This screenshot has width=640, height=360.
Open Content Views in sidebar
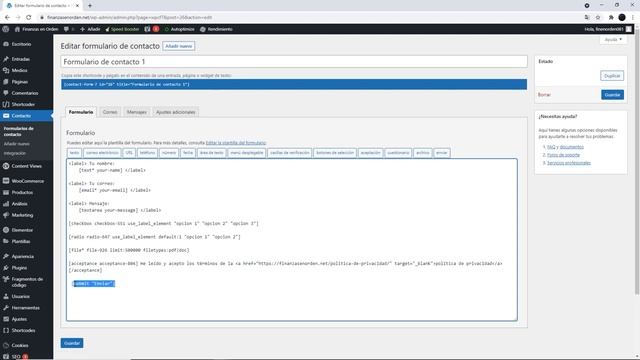click(27, 166)
